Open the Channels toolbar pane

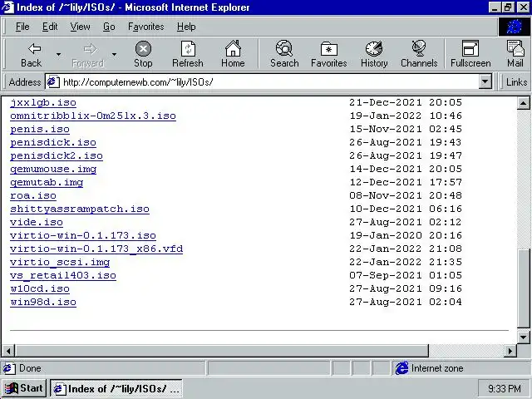419,54
